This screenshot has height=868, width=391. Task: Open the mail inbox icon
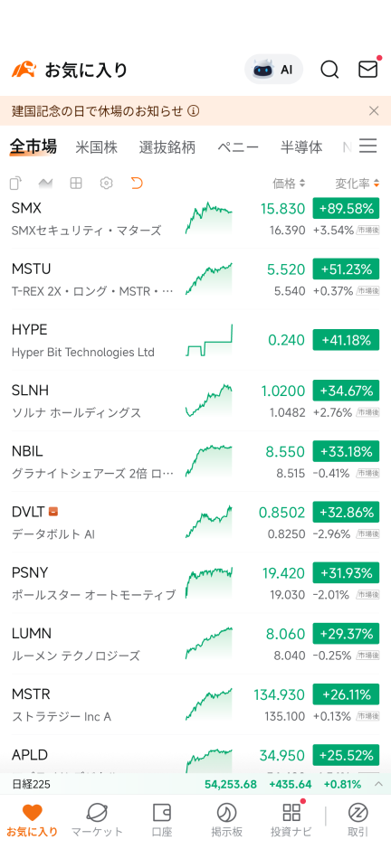(367, 70)
